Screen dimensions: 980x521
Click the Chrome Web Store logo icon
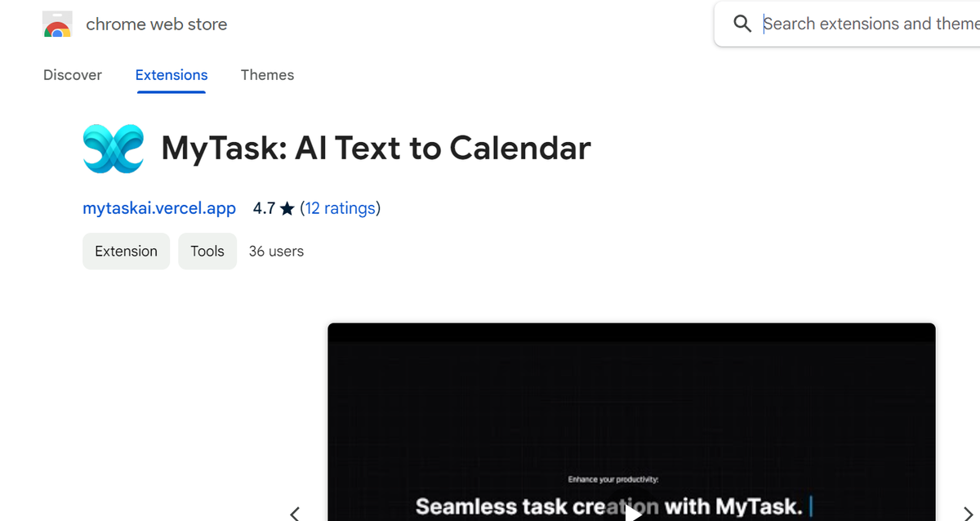coord(56,24)
